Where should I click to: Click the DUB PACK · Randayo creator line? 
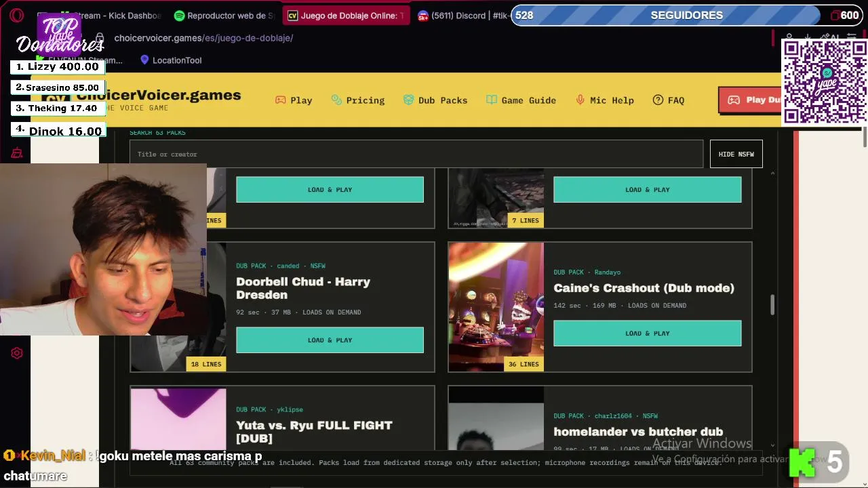pos(587,272)
